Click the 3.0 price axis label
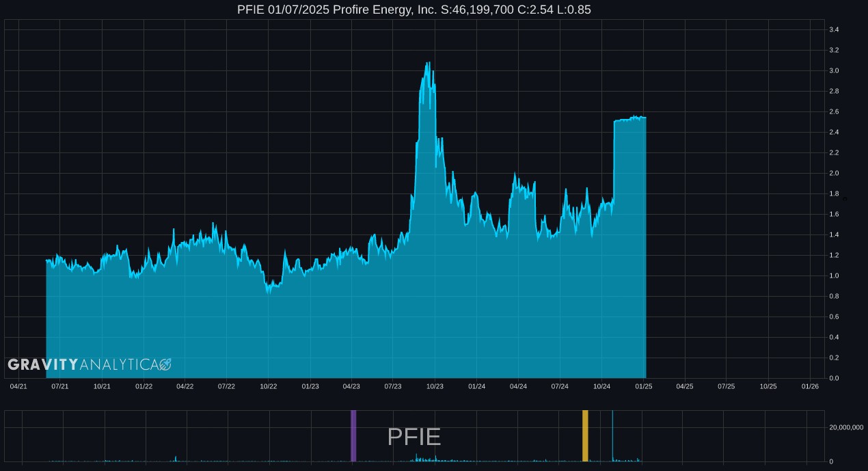868x471 pixels. [834, 70]
